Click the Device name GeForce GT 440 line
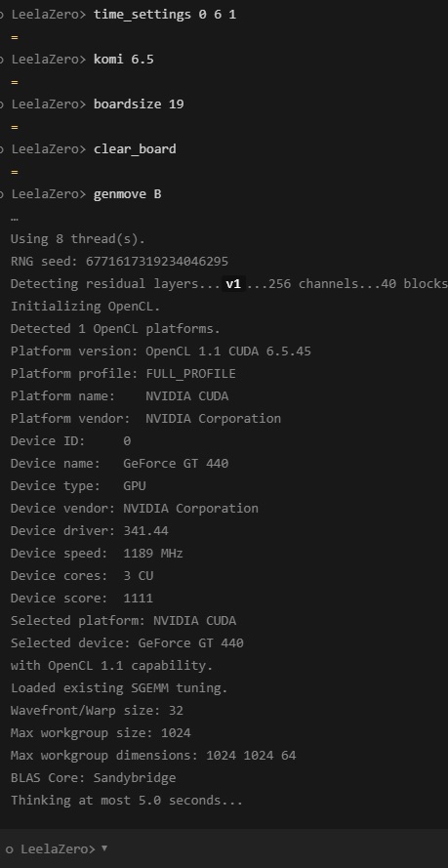The image size is (448, 868). [x=119, y=464]
